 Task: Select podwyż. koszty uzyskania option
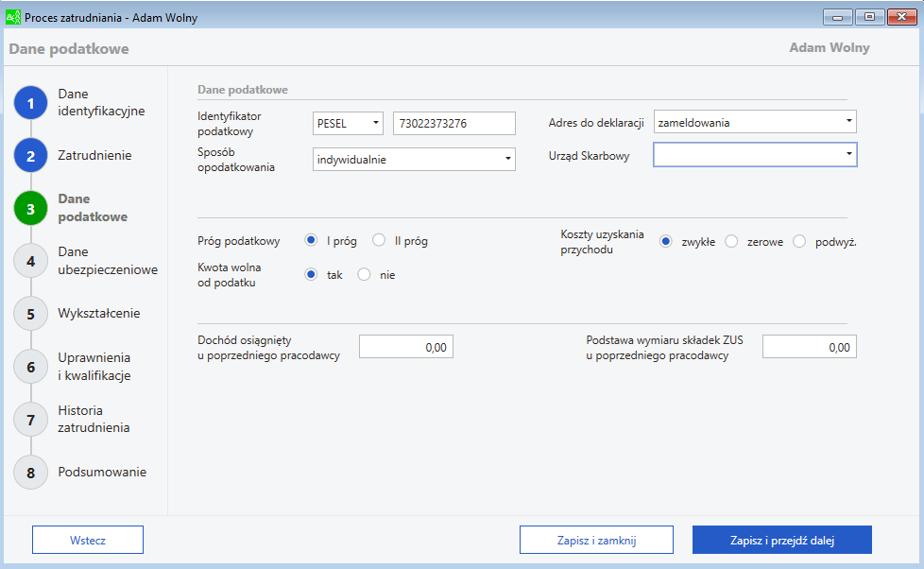pos(799,241)
